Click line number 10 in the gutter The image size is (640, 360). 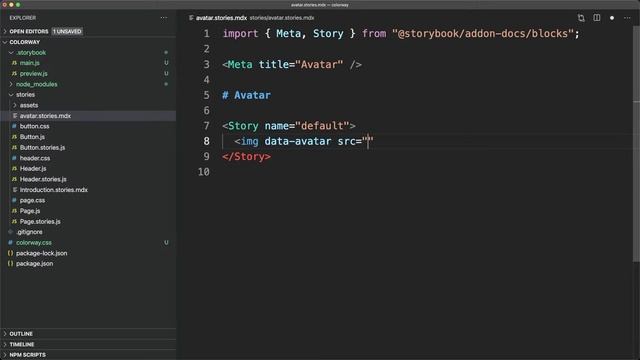tap(204, 172)
